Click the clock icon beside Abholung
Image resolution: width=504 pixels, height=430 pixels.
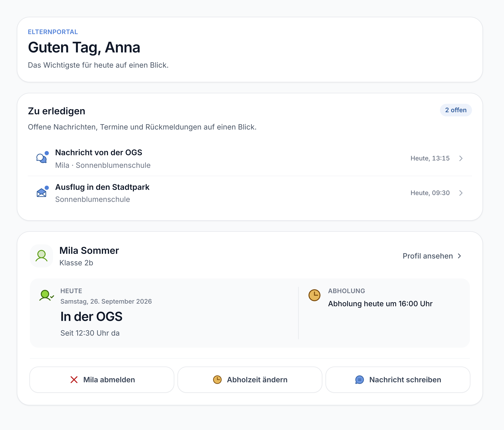point(314,295)
